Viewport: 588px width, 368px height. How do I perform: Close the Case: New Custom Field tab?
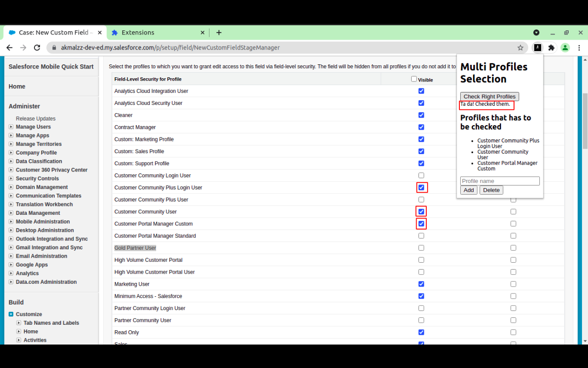click(99, 33)
